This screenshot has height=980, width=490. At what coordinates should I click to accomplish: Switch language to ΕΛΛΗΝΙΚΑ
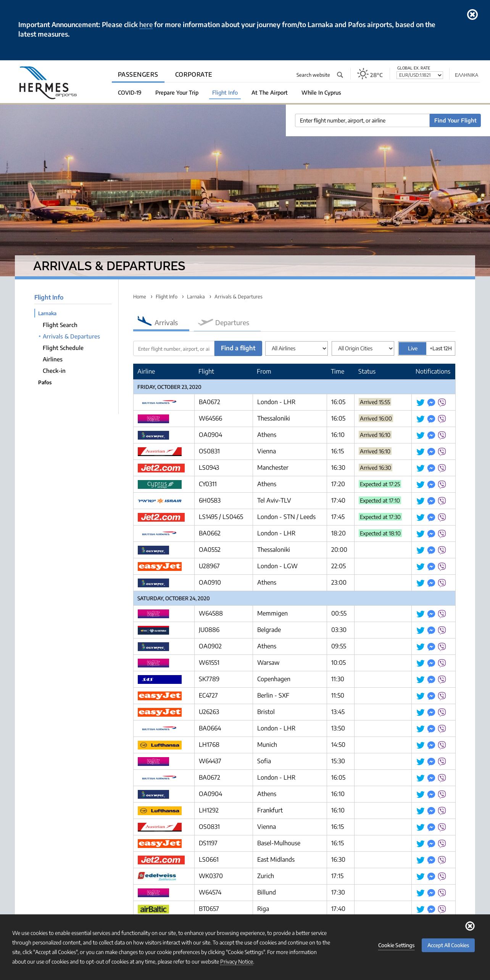click(466, 75)
